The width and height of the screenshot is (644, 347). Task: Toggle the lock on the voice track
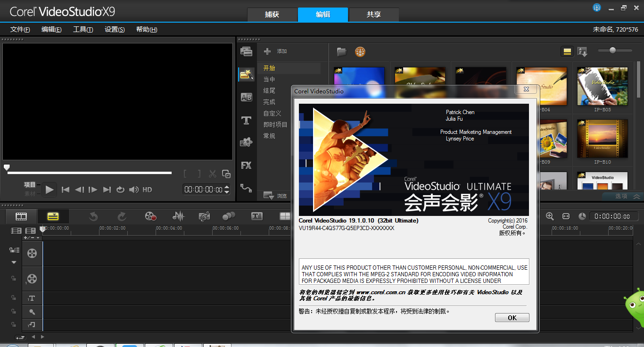tap(14, 312)
